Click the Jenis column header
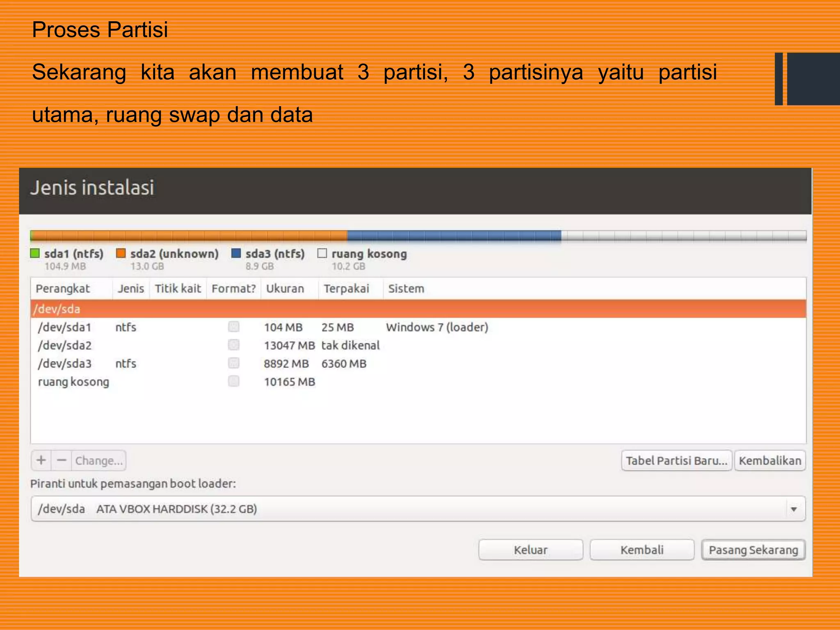Screen dimensions: 840x630 pyautogui.click(x=131, y=288)
